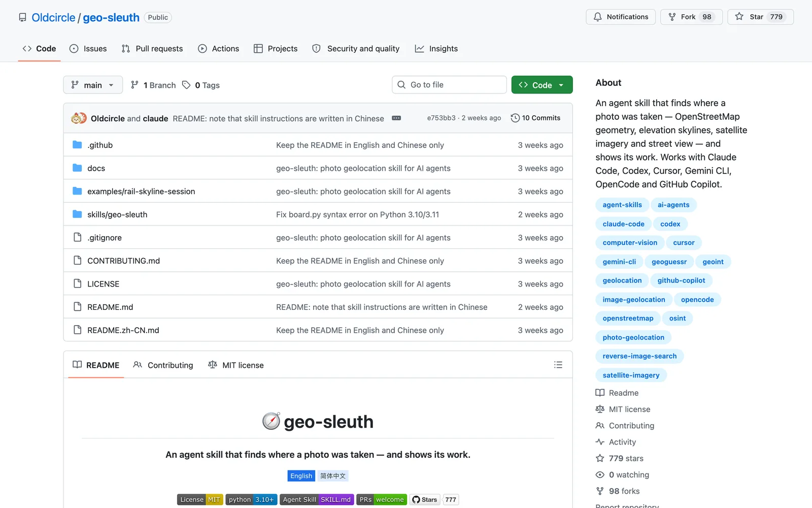Screen dimensions: 812x508
Task: Open the Oldcircle owner link
Action: [53, 18]
